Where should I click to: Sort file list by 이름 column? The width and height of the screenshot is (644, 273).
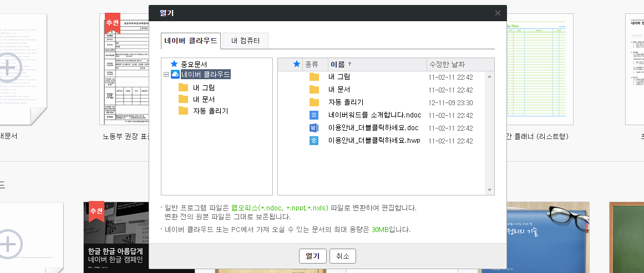377,64
